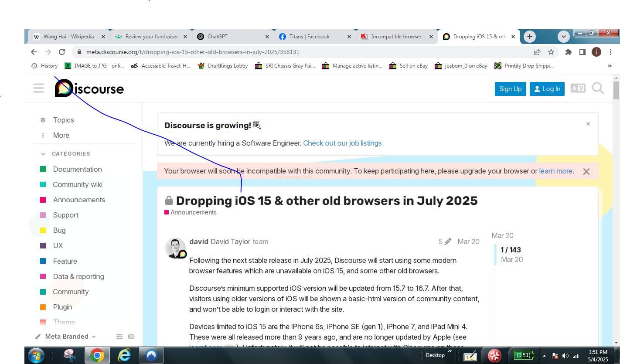Click the Announcements tag under the title
620x364 pixels.
tap(191, 212)
